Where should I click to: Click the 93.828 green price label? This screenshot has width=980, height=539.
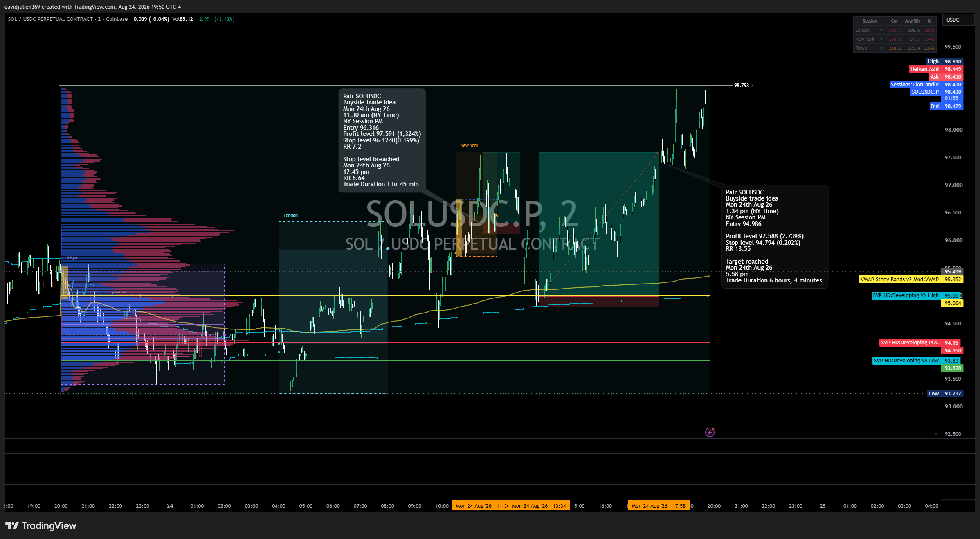pyautogui.click(x=953, y=368)
